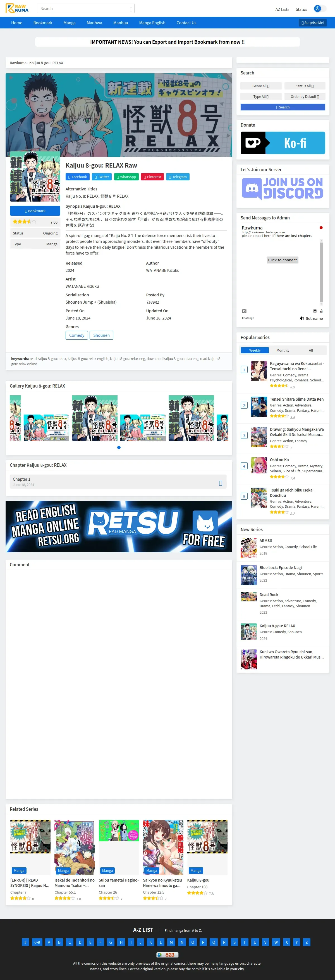Open Chapter 1 link
This screenshot has height=980, width=335.
coord(118,481)
